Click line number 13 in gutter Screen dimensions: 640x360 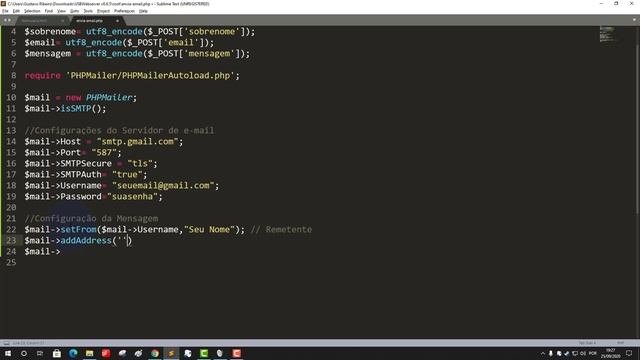click(x=11, y=131)
